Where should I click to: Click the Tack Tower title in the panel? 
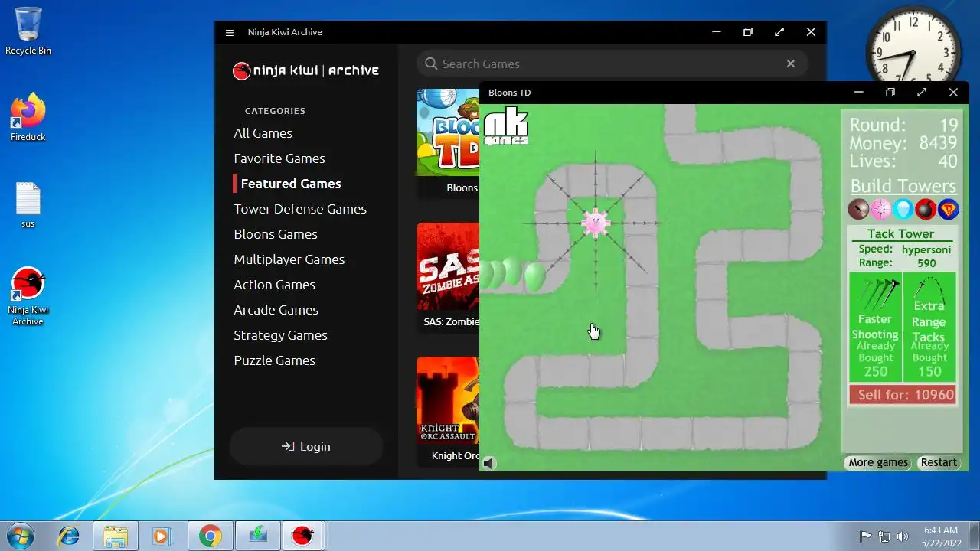tap(900, 233)
